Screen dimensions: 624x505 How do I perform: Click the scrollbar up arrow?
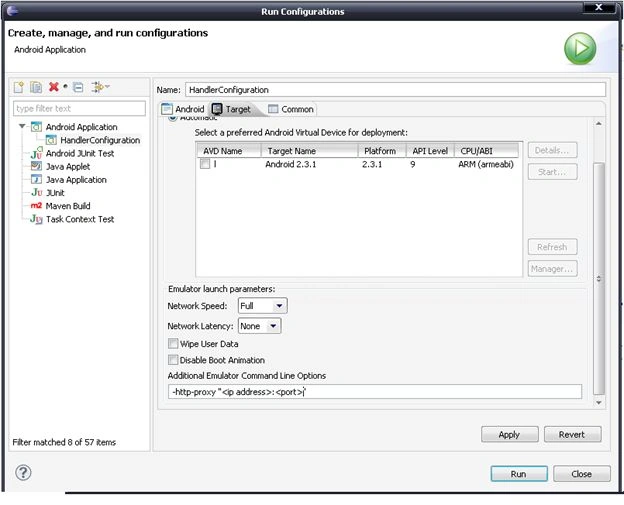click(x=599, y=124)
